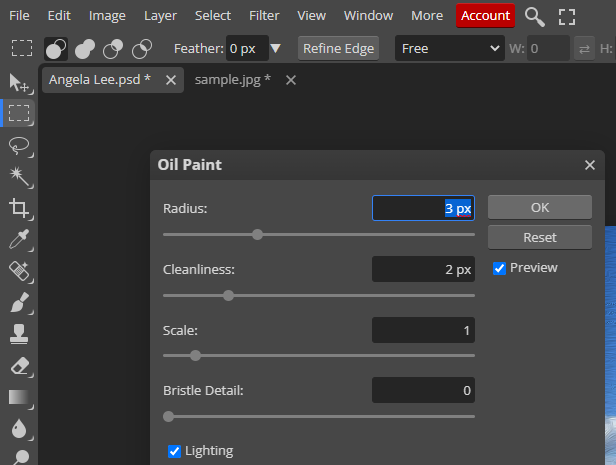
Task: Open the More menu
Action: tap(427, 16)
